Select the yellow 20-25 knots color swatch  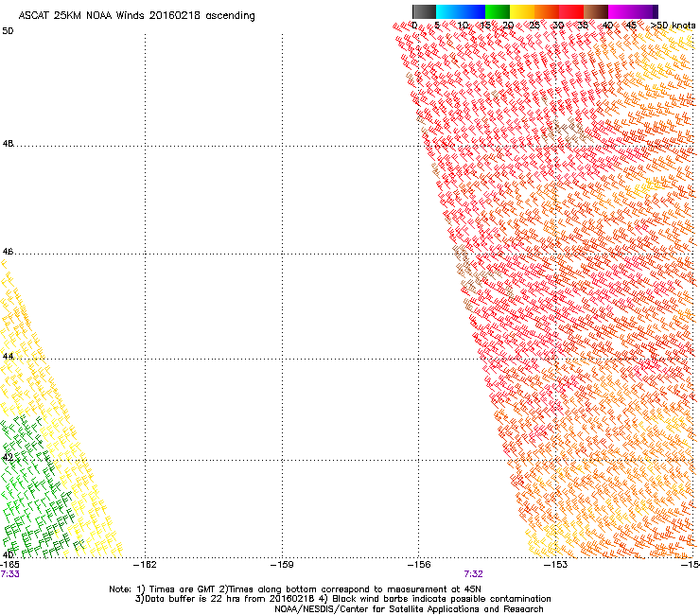click(522, 11)
